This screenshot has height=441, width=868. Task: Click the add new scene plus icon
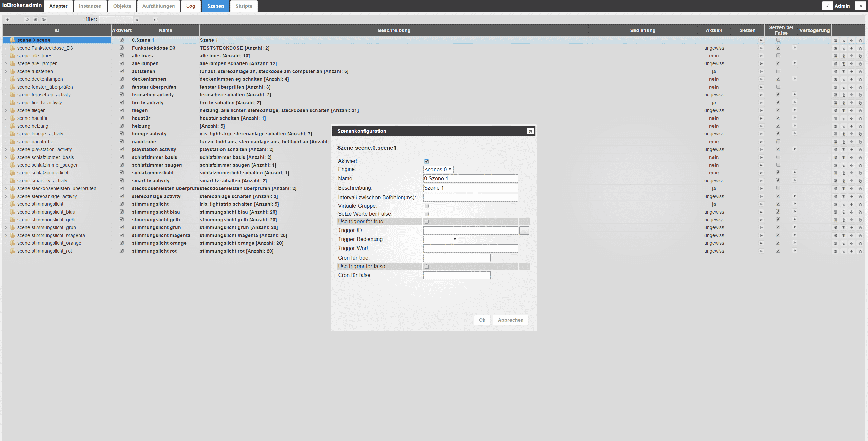(x=7, y=20)
